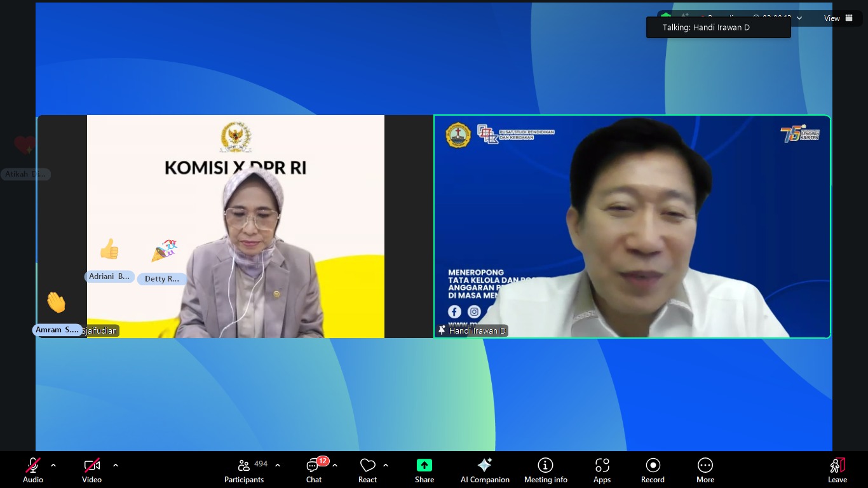Viewport: 868px width, 488px height.
Task: Click the Komisi X DPR RI video tile
Action: [235, 226]
